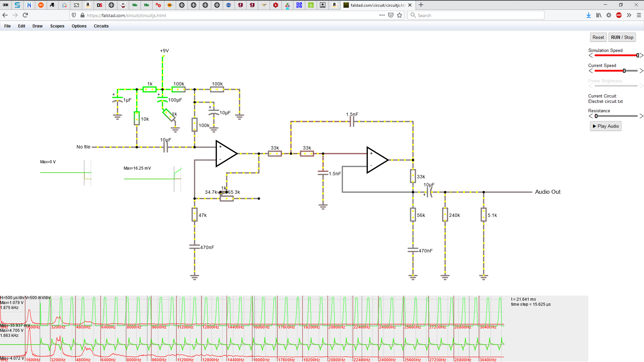Image resolution: width=644 pixels, height=362 pixels.
Task: Open the Options menu
Action: pos(79,26)
